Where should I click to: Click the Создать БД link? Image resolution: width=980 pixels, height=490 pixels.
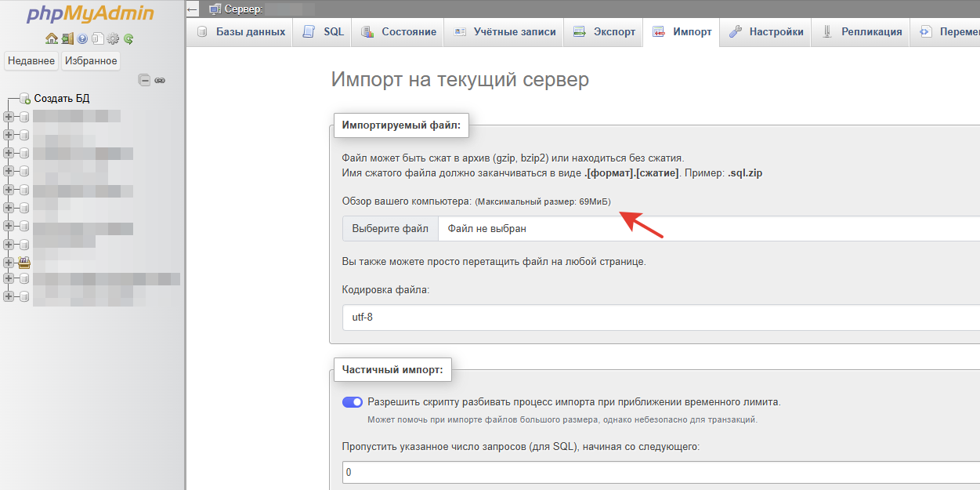(x=61, y=99)
